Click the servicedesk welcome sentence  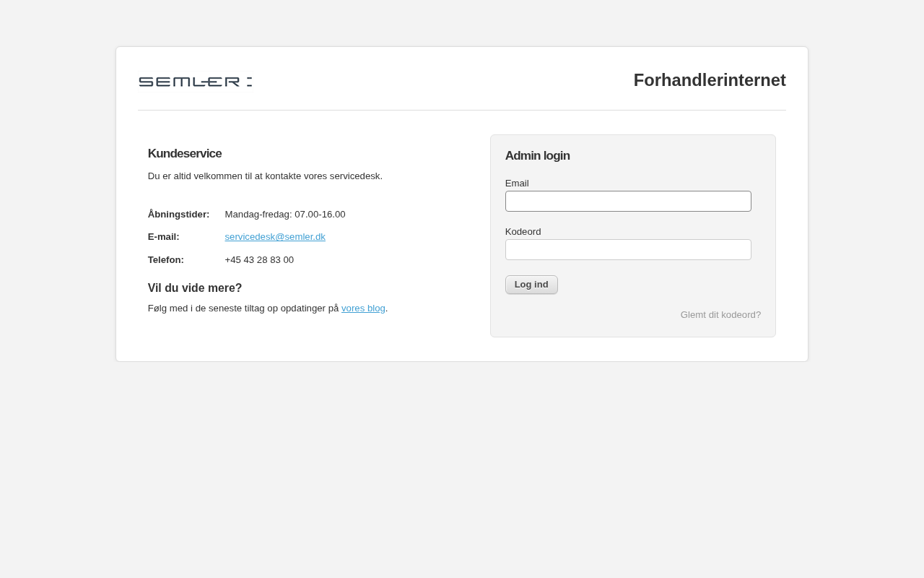265,176
